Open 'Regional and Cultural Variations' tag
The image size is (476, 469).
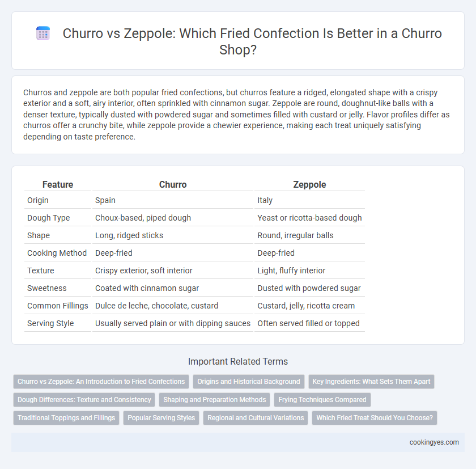click(256, 418)
